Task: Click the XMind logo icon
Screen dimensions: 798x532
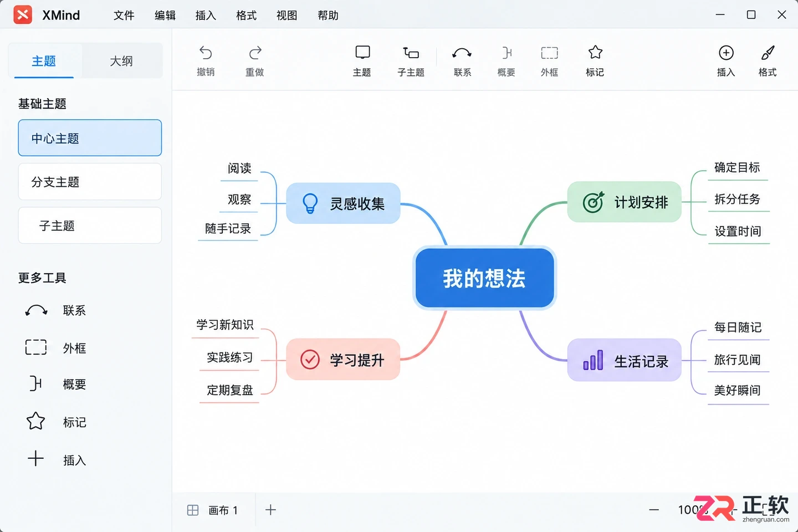Action: [x=23, y=15]
